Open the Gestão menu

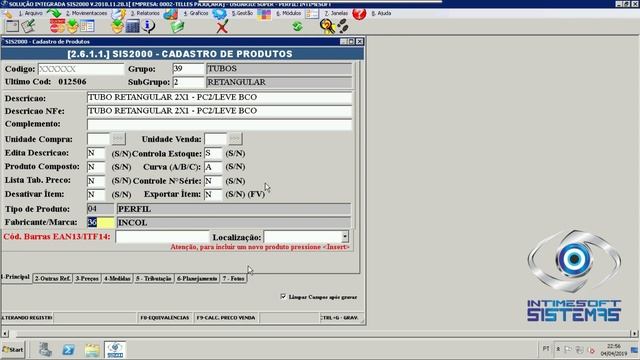pos(242,13)
